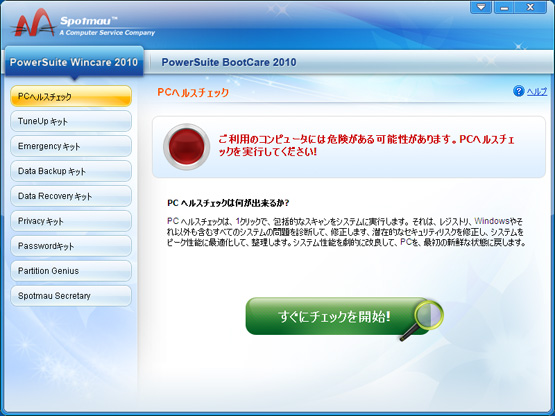Open the blue help question-mark icon

[518, 91]
